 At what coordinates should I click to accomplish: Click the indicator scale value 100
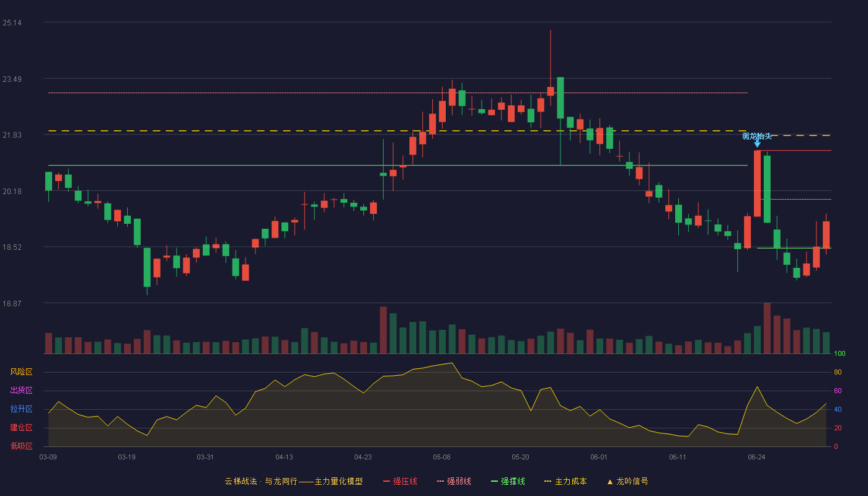tap(839, 354)
